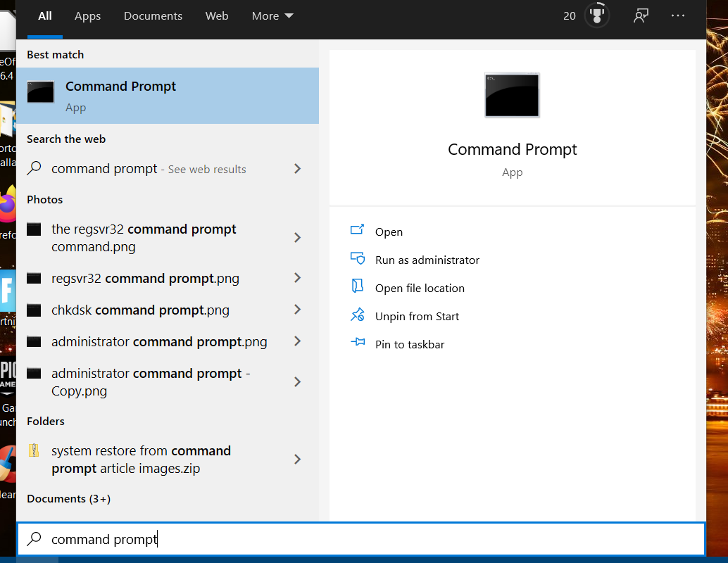728x563 pixels.
Task: Click the Firefox desktop icon
Action: [8, 205]
